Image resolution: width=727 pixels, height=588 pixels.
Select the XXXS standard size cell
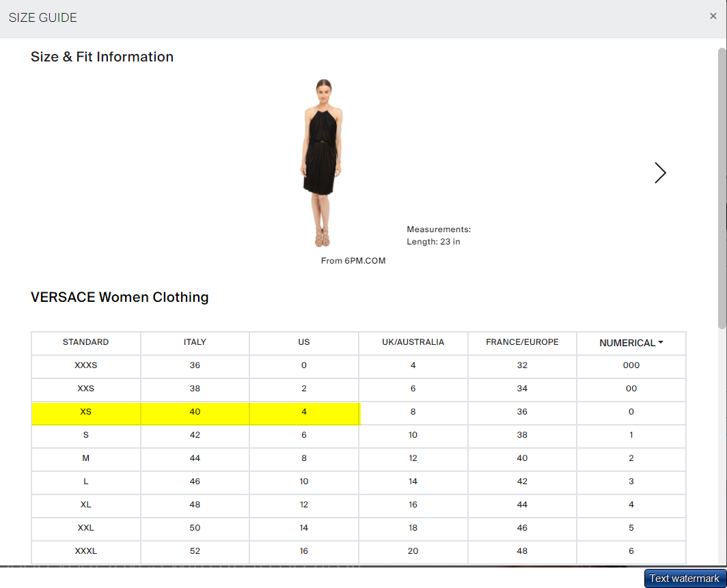click(86, 365)
